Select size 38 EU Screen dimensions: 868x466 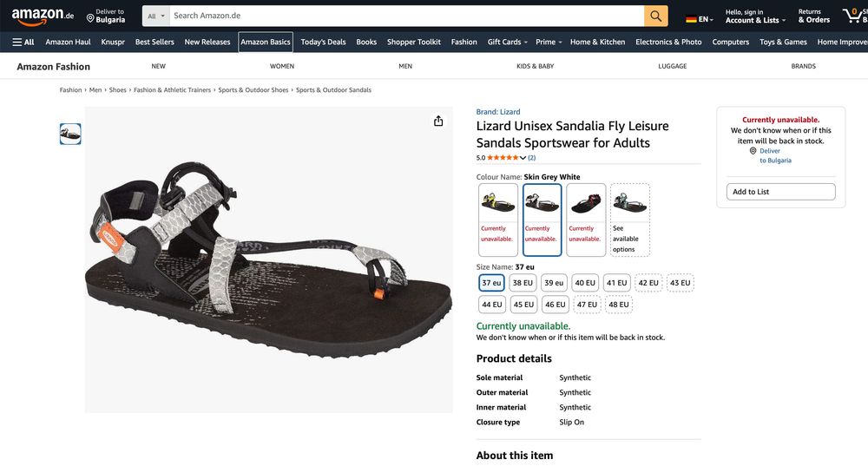click(523, 283)
